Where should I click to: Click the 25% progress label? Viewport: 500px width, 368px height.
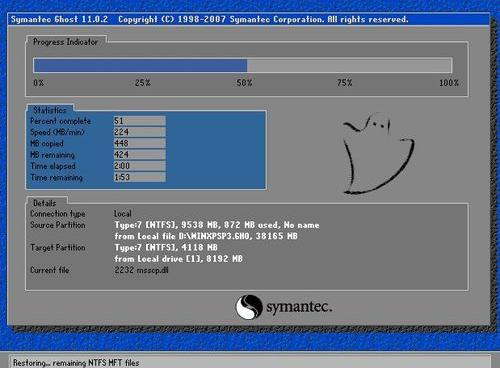pos(143,83)
